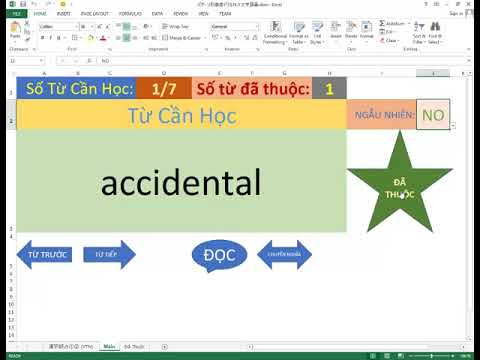Click the TỪ TRƯỚC left arrow button
The width and height of the screenshot is (480, 360).
pyautogui.click(x=44, y=255)
